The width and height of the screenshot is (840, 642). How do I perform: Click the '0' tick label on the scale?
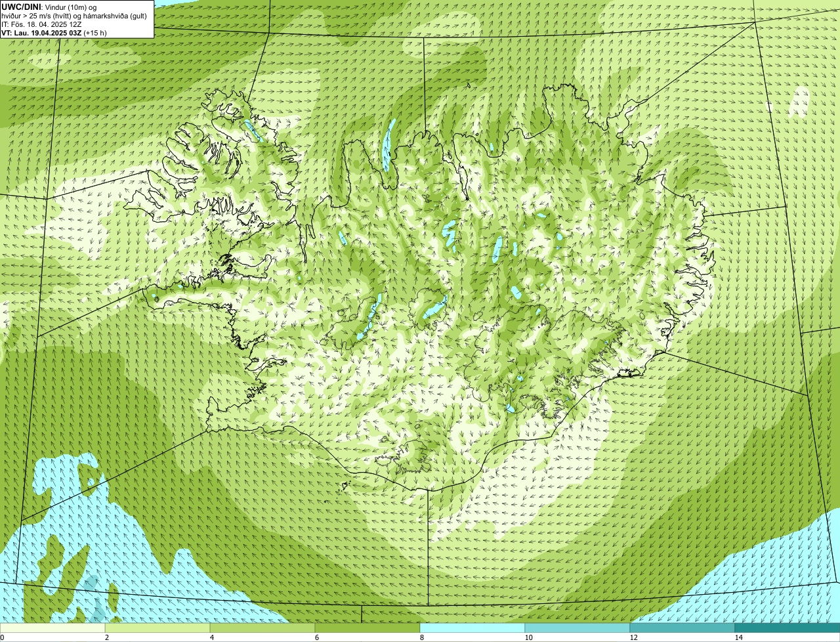(x=2, y=637)
